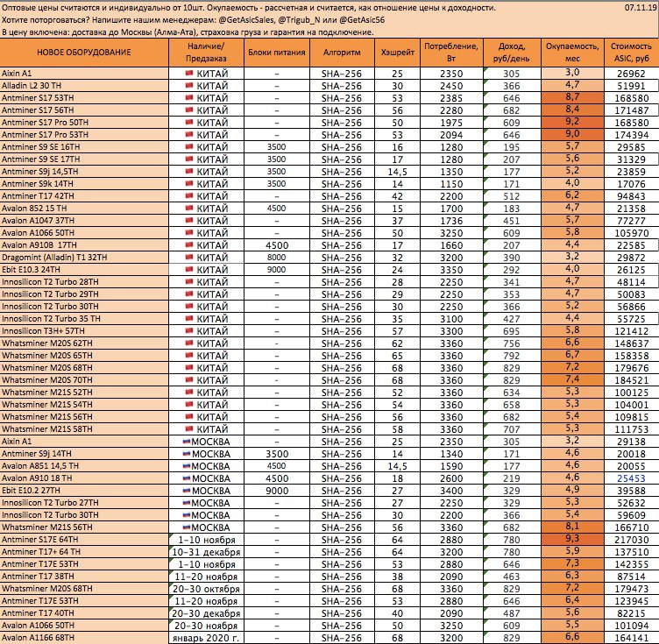Click the hashrate 14,5 in Antminer S9j row
Screen dimensions: 659x644
click(397, 172)
